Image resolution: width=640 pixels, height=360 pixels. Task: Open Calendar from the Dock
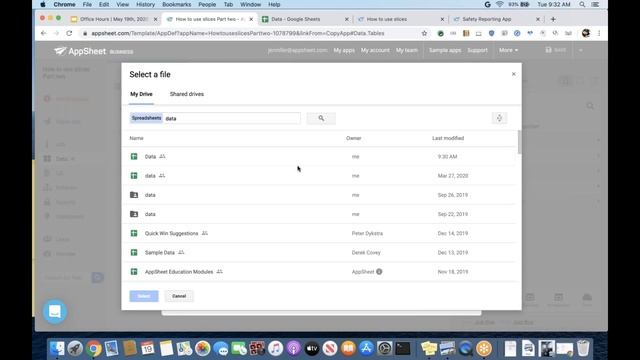(x=148, y=349)
